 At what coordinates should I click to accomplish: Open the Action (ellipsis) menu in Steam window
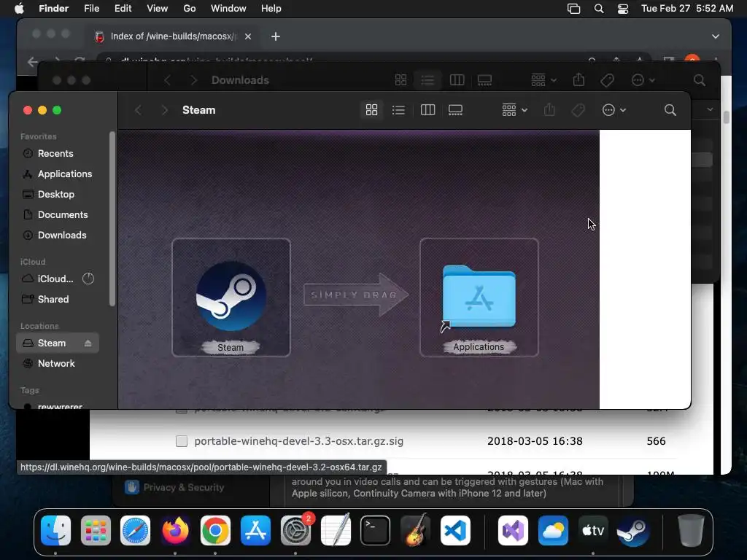pos(614,110)
